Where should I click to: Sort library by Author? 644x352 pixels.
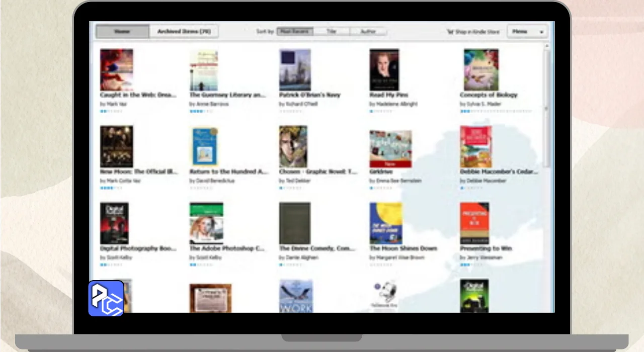368,31
